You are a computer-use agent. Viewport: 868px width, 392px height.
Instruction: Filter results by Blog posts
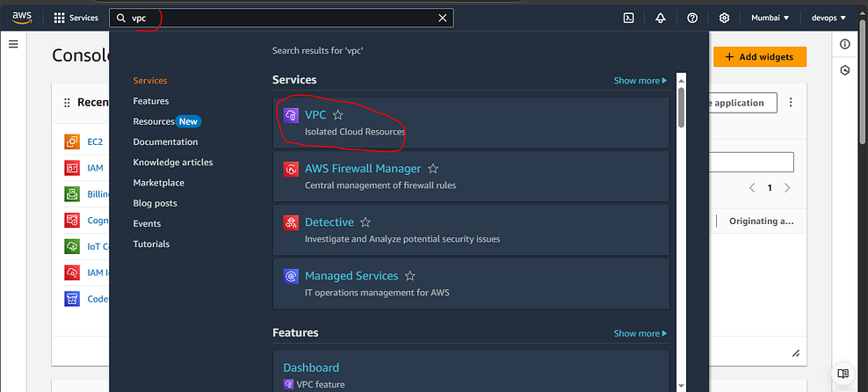coord(155,203)
